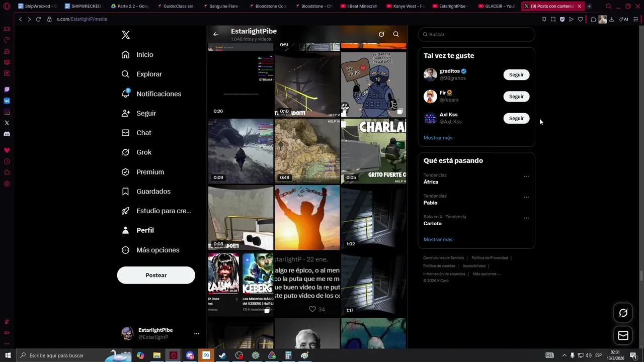
Task: Open Instagram from Opera sidebar
Action: 7,112
